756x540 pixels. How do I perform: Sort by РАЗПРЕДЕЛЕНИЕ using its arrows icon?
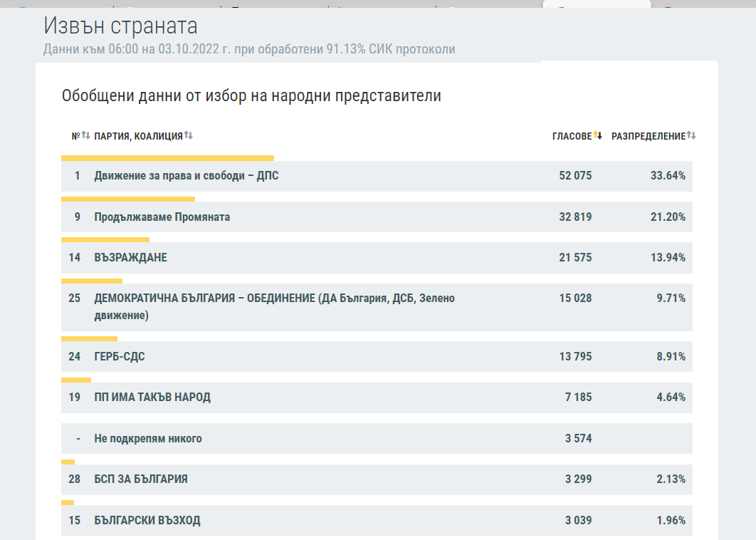click(x=691, y=135)
